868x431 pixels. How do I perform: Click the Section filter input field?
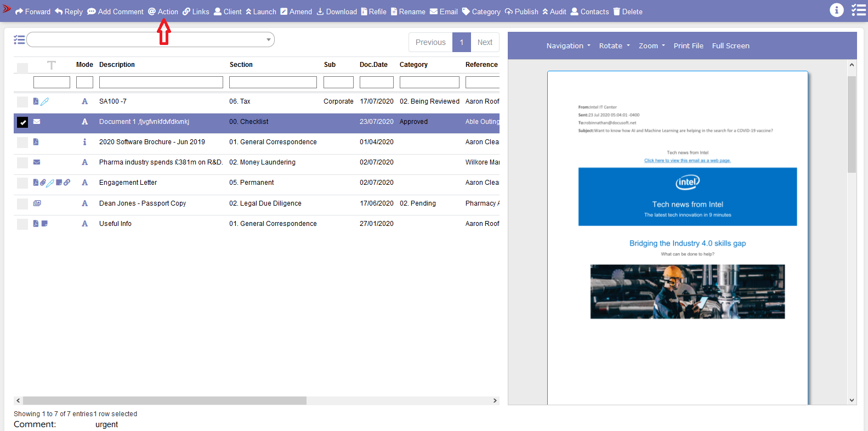(x=273, y=82)
